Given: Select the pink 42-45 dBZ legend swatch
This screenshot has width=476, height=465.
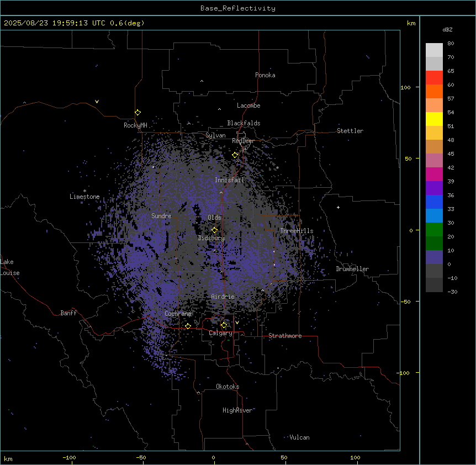Looking at the screenshot, I should tap(434, 161).
